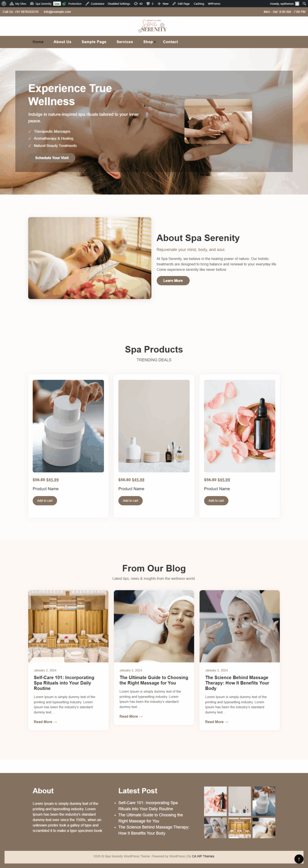Expand the Shop menu plus indicator
Image resolution: width=308 pixels, height=868 pixels.
click(155, 42)
